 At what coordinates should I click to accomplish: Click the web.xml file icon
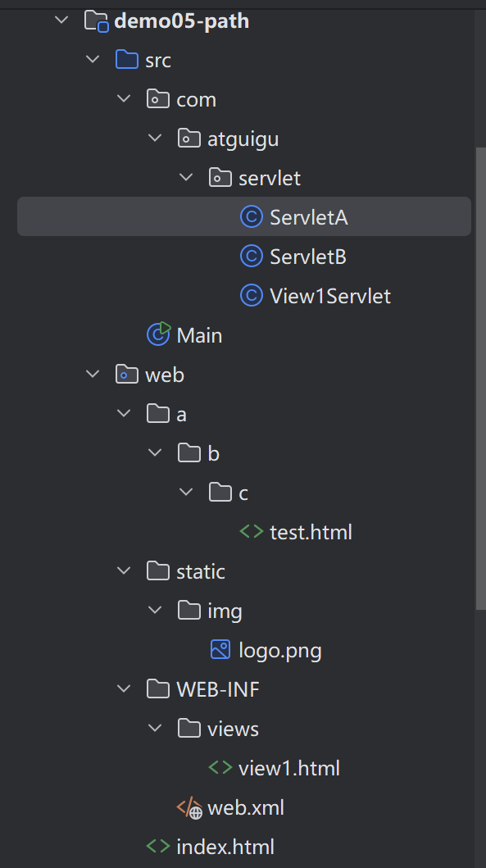coord(189,807)
